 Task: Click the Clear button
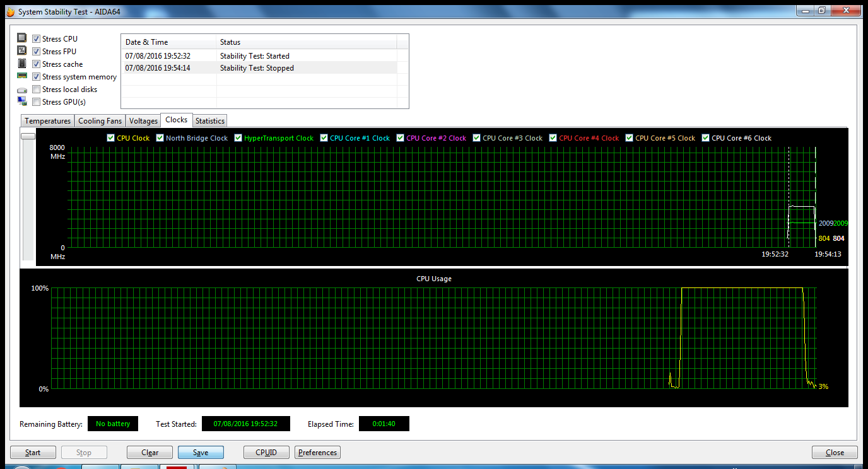150,453
